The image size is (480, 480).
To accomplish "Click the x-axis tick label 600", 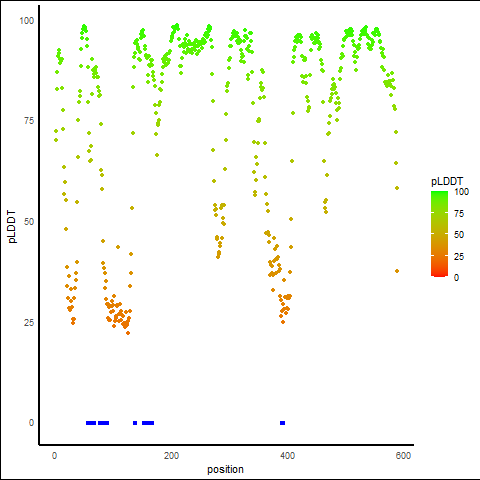I will point(403,456).
